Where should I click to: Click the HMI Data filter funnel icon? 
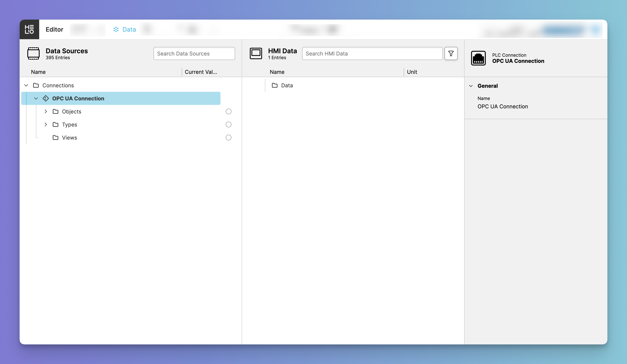(451, 53)
